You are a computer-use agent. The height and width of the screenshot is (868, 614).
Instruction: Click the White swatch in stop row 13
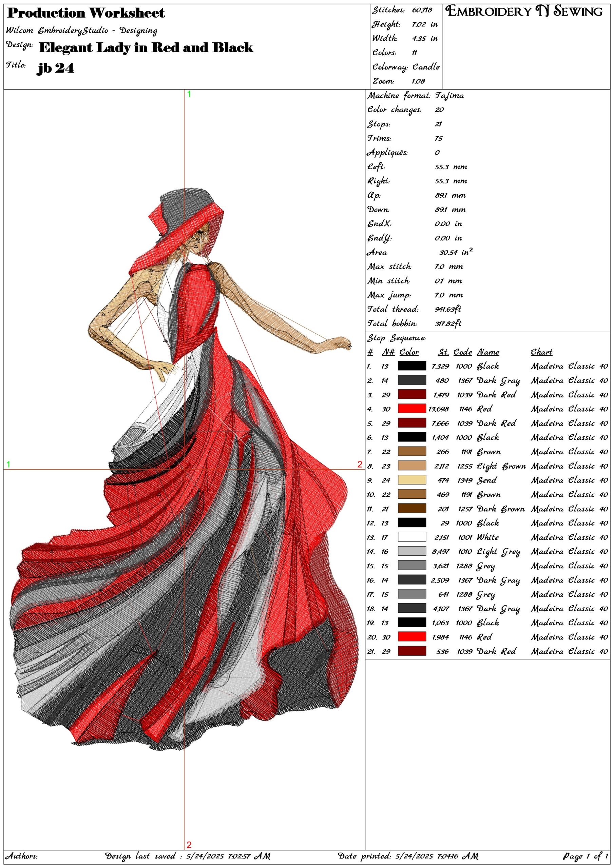[x=412, y=537]
